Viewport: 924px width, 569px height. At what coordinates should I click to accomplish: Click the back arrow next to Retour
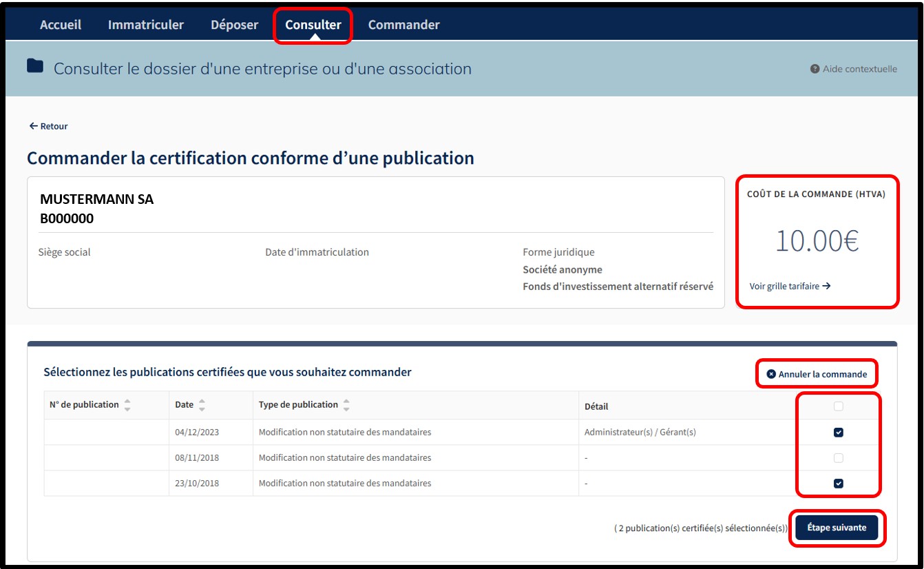(x=33, y=126)
